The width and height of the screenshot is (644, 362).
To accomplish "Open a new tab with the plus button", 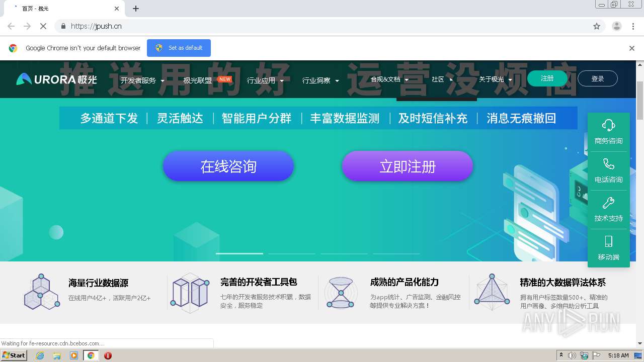I will point(136,9).
